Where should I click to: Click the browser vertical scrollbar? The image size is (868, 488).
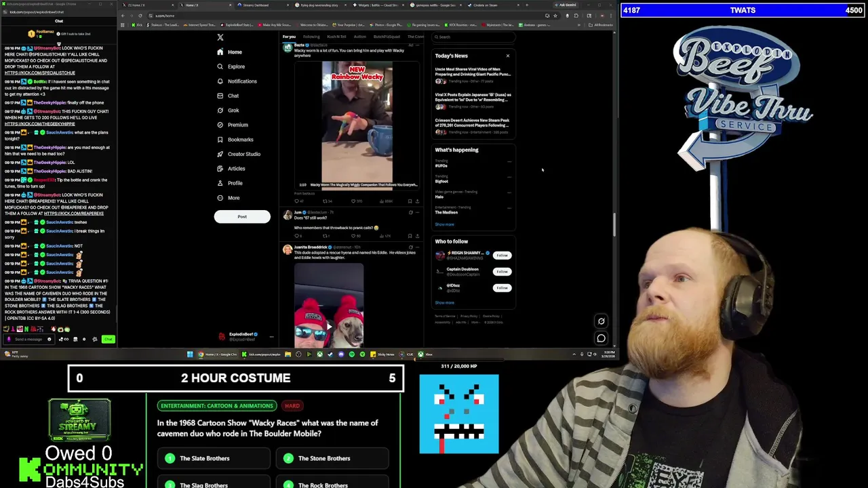614,224
